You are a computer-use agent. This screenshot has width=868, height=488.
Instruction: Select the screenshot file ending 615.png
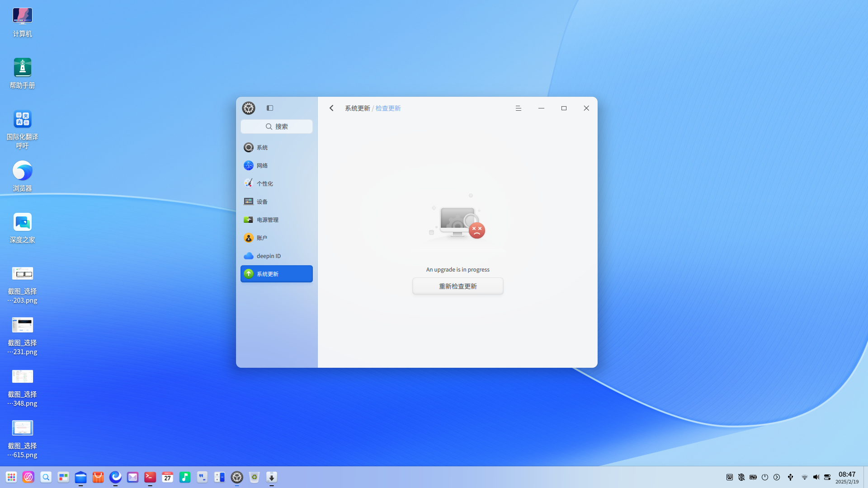22,439
